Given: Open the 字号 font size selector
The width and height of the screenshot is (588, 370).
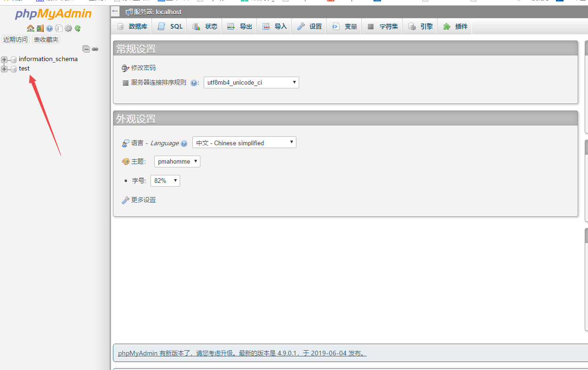Looking at the screenshot, I should click(165, 180).
